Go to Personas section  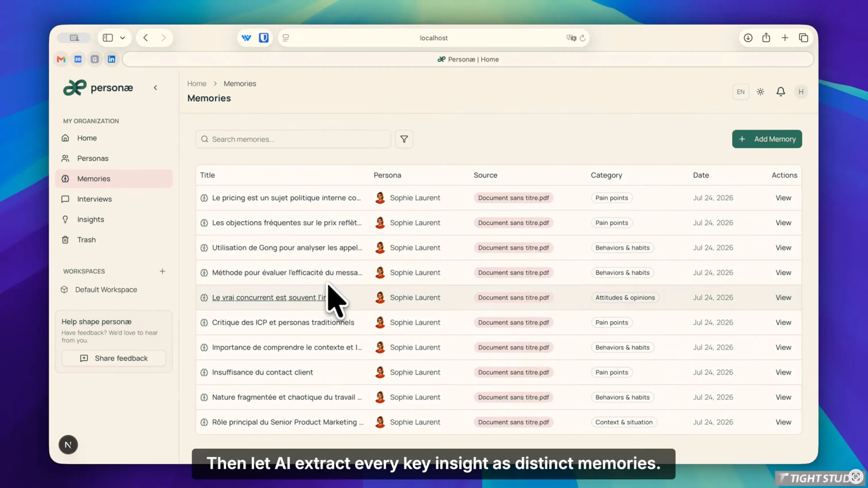114,158
